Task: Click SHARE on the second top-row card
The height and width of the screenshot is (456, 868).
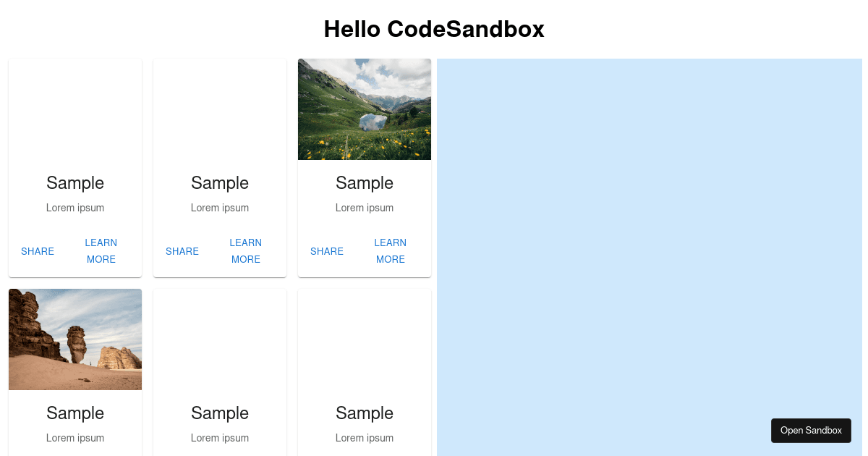Action: (x=182, y=251)
